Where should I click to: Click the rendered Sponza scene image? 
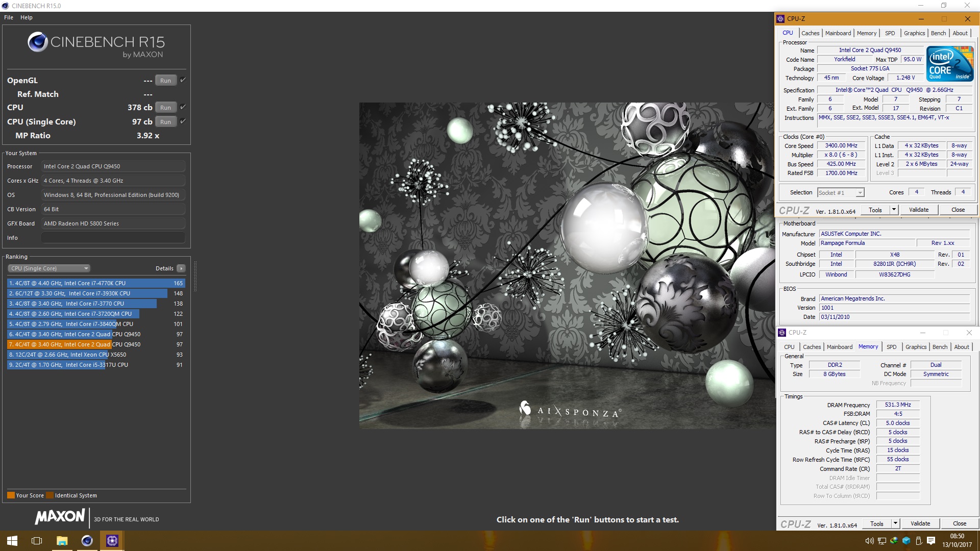[567, 265]
